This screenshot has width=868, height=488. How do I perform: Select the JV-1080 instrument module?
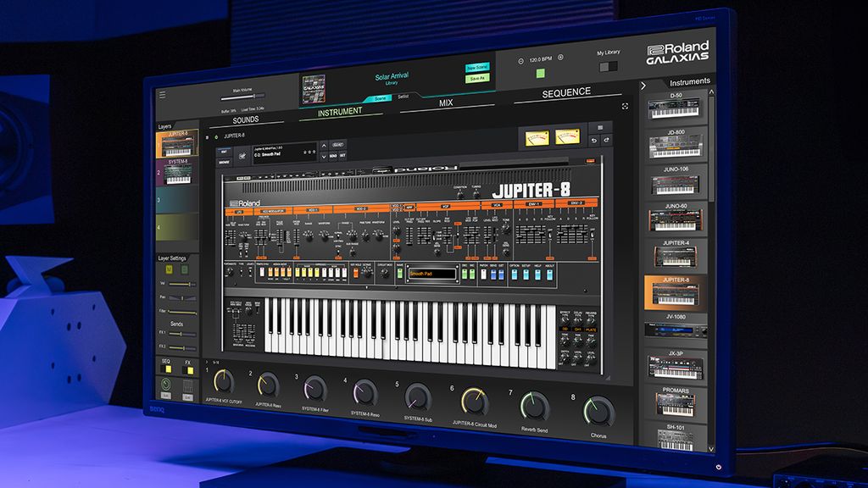[678, 327]
